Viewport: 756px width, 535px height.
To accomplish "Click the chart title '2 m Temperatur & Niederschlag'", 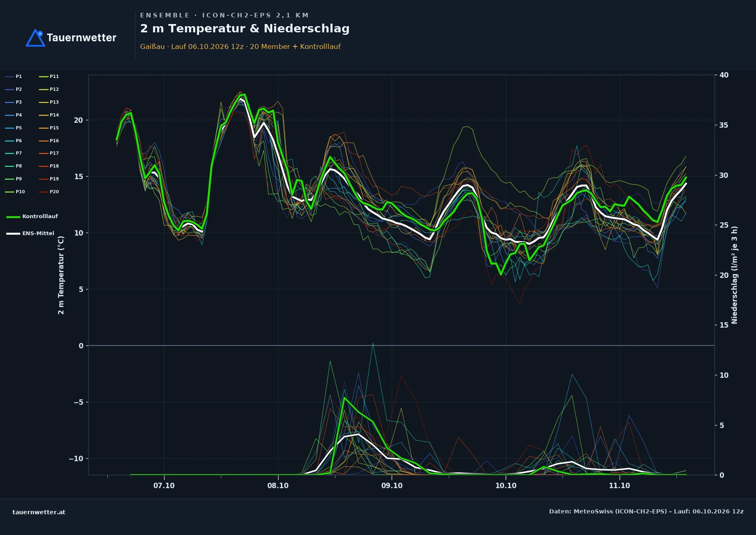I will click(245, 29).
